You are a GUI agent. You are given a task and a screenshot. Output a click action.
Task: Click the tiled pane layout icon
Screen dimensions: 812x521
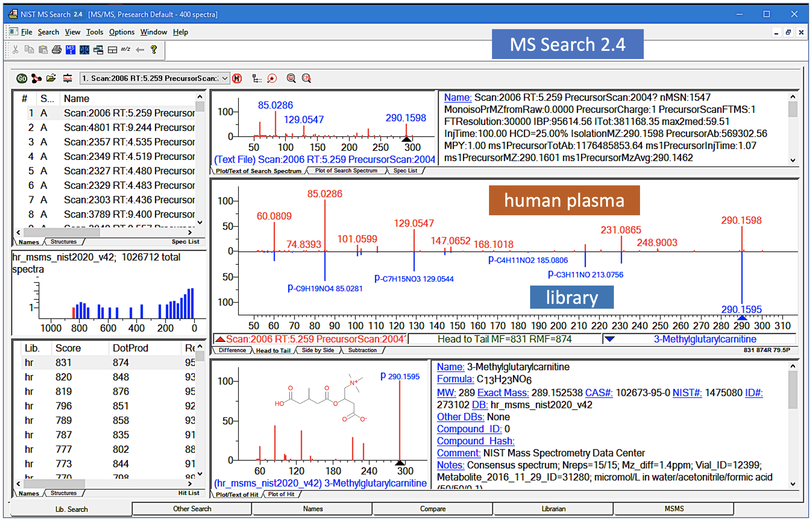pos(112,50)
